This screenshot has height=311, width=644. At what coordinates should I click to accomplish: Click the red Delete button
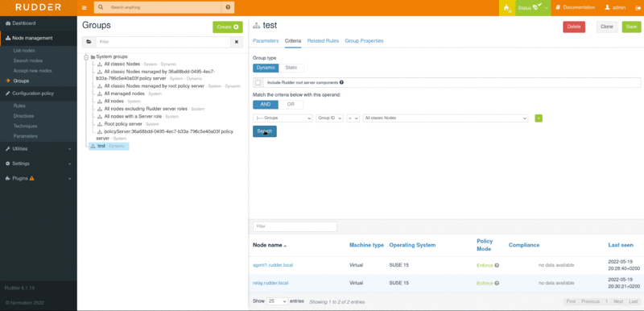(574, 27)
